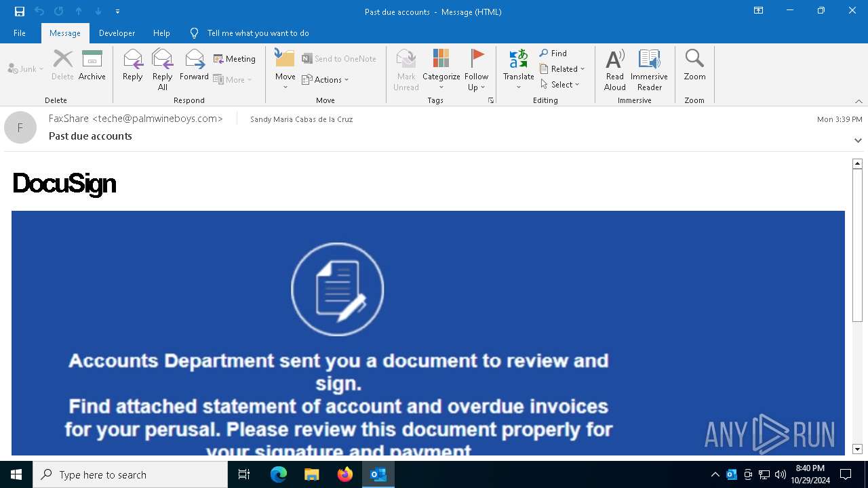
Task: Open the Translate menu
Action: (x=519, y=70)
